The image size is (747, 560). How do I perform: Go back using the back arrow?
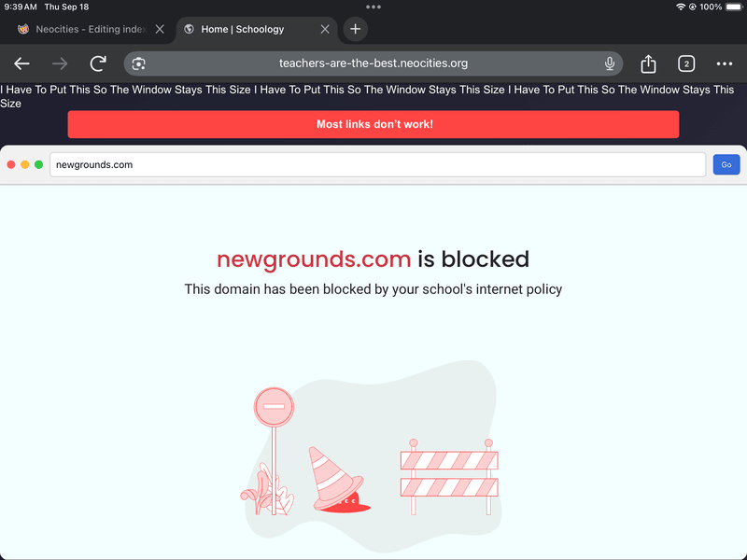(21, 63)
